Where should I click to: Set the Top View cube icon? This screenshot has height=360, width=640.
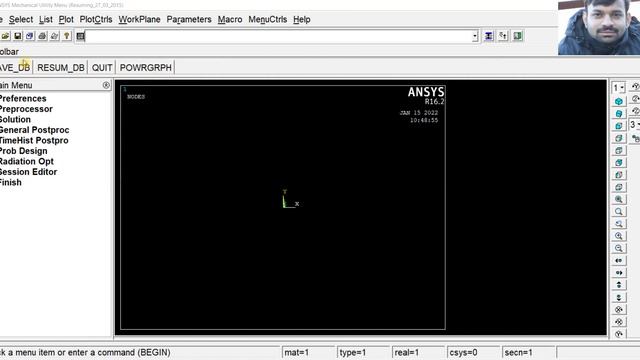point(619,150)
